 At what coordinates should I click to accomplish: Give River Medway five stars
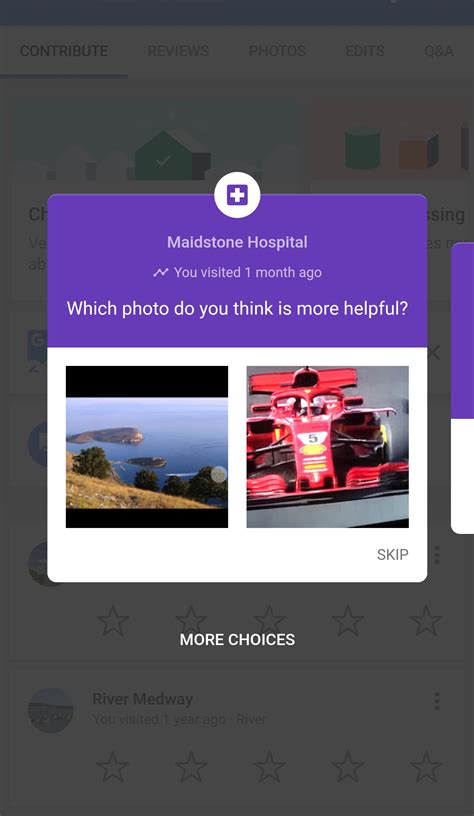point(426,767)
